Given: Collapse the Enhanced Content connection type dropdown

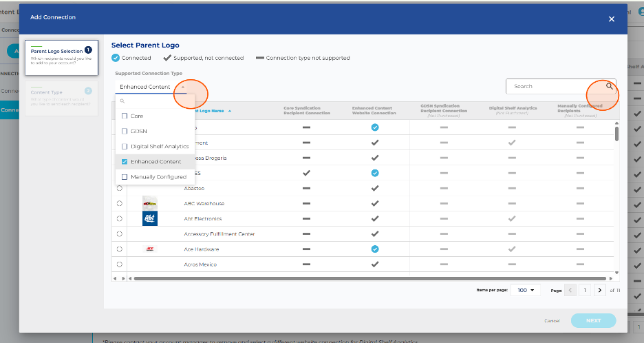Looking at the screenshot, I should click(x=183, y=87).
